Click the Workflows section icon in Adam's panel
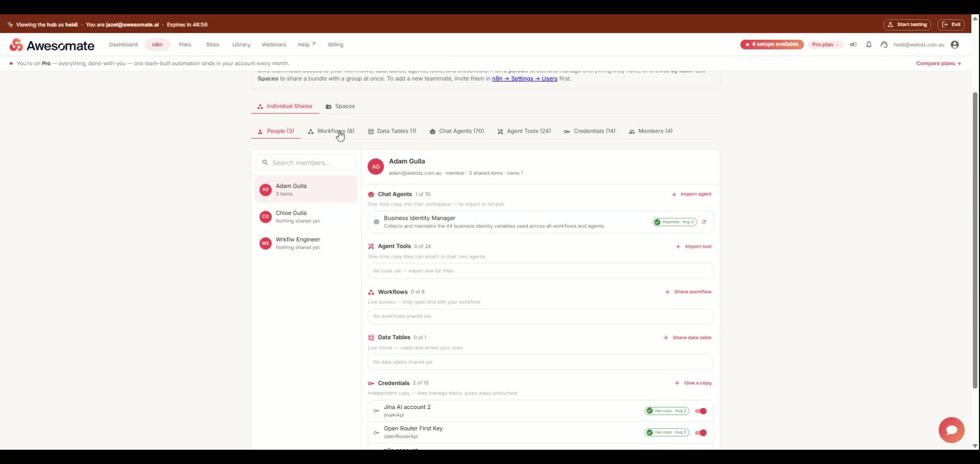This screenshot has width=980, height=464. [x=371, y=292]
